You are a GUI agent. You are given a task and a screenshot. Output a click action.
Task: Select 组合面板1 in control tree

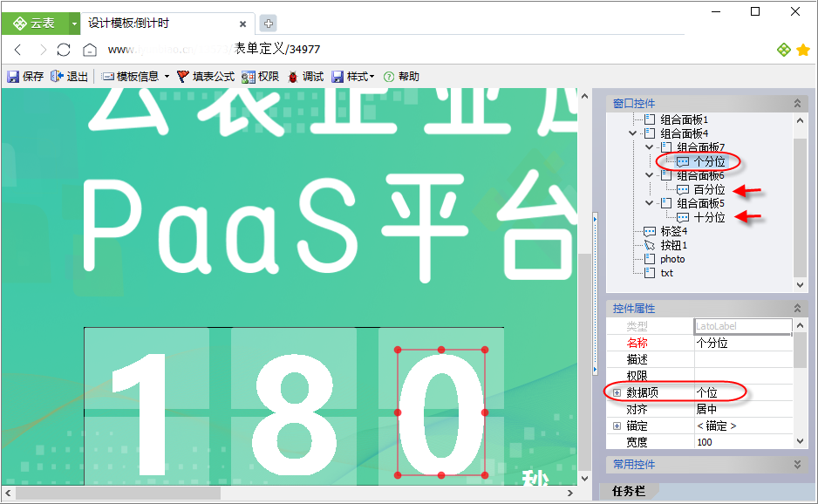pyautogui.click(x=684, y=119)
